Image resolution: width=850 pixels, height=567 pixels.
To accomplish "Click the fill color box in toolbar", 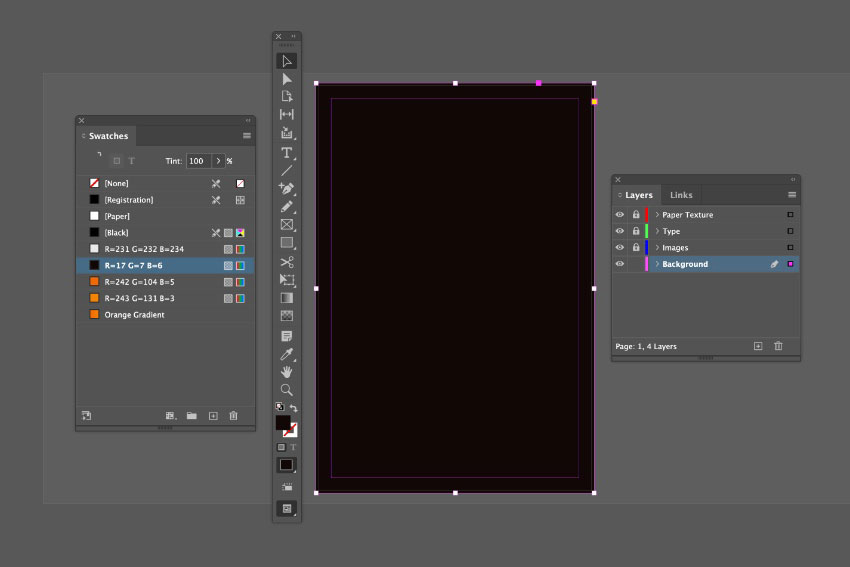I will [283, 423].
